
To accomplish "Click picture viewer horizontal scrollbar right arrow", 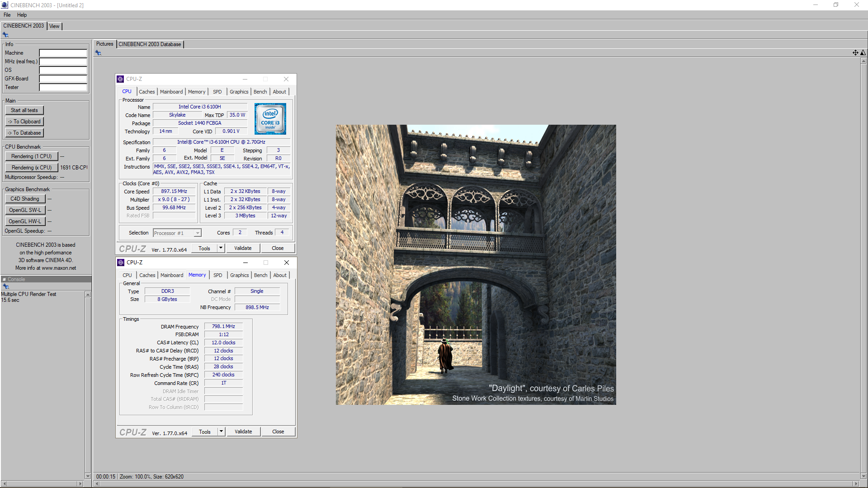I will 856,484.
